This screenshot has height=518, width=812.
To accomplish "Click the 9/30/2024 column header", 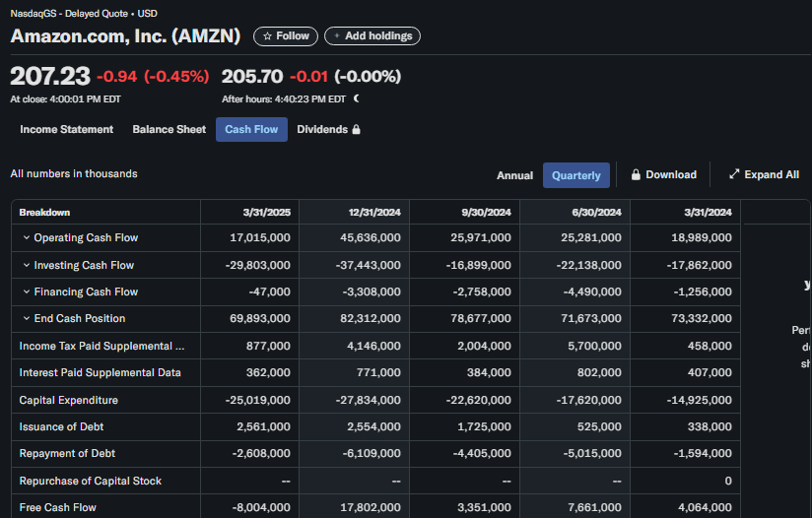I will point(486,212).
